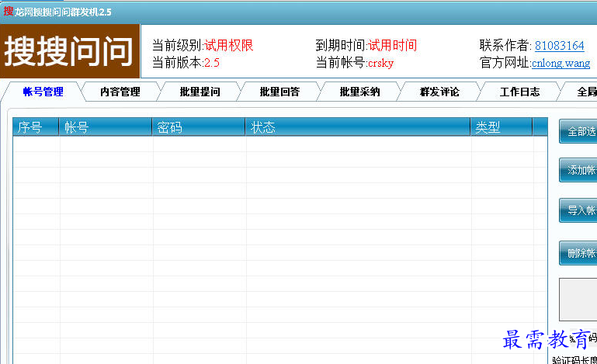Sort by the 密码 column header
This screenshot has width=597, height=364.
tap(199, 127)
